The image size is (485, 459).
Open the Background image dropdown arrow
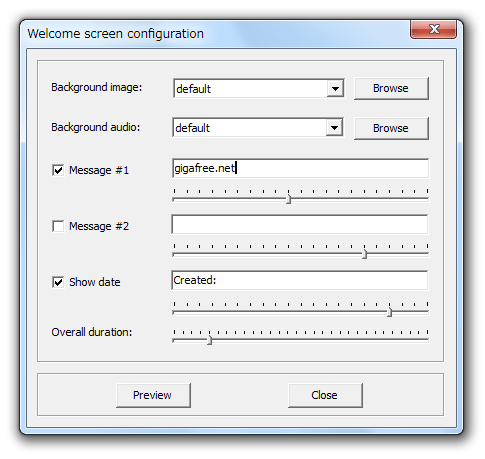[x=335, y=89]
